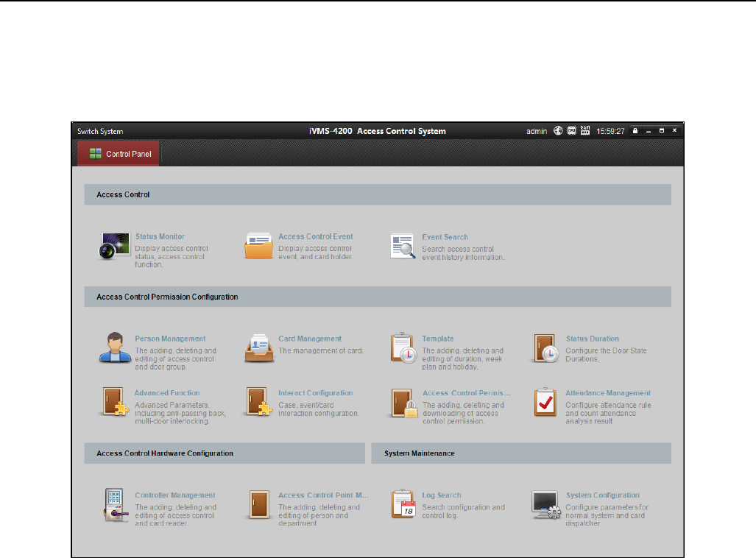Click the Template link

pos(438,339)
